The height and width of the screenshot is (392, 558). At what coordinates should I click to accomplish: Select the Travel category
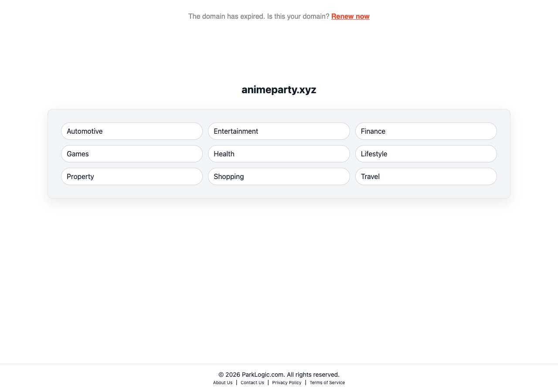click(425, 176)
